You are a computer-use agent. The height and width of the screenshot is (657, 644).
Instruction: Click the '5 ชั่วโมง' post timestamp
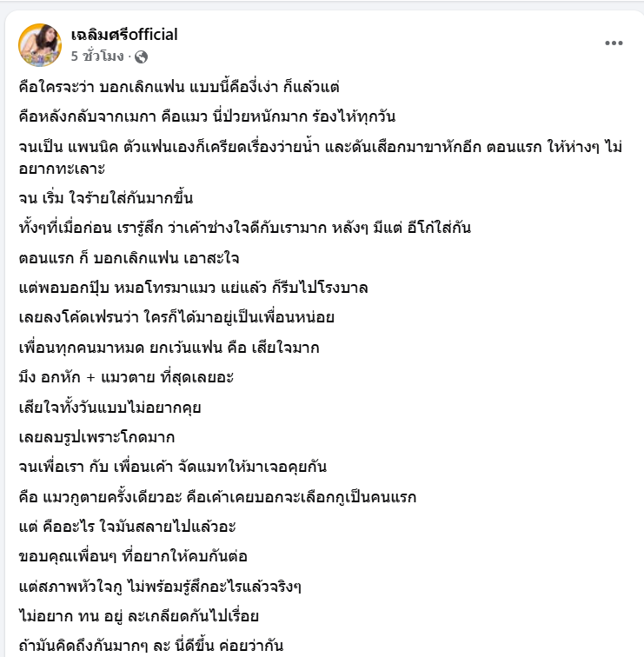click(x=98, y=56)
